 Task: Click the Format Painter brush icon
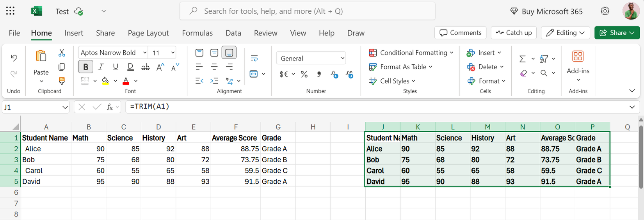[x=62, y=81]
